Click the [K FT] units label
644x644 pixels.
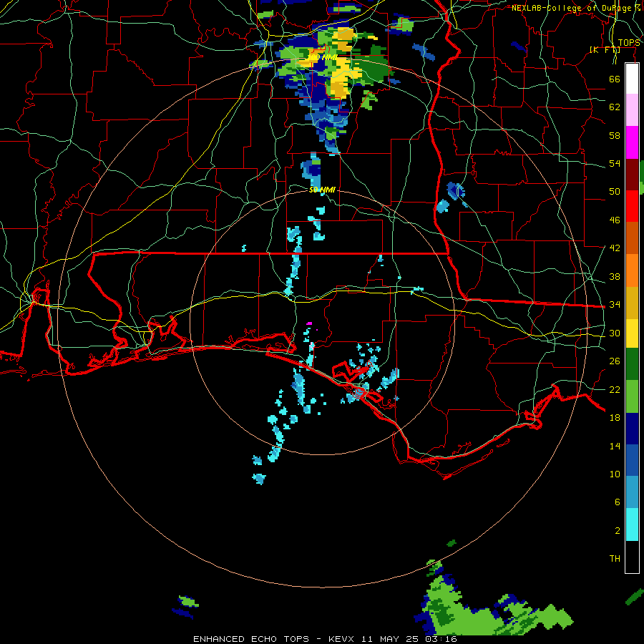tap(605, 49)
